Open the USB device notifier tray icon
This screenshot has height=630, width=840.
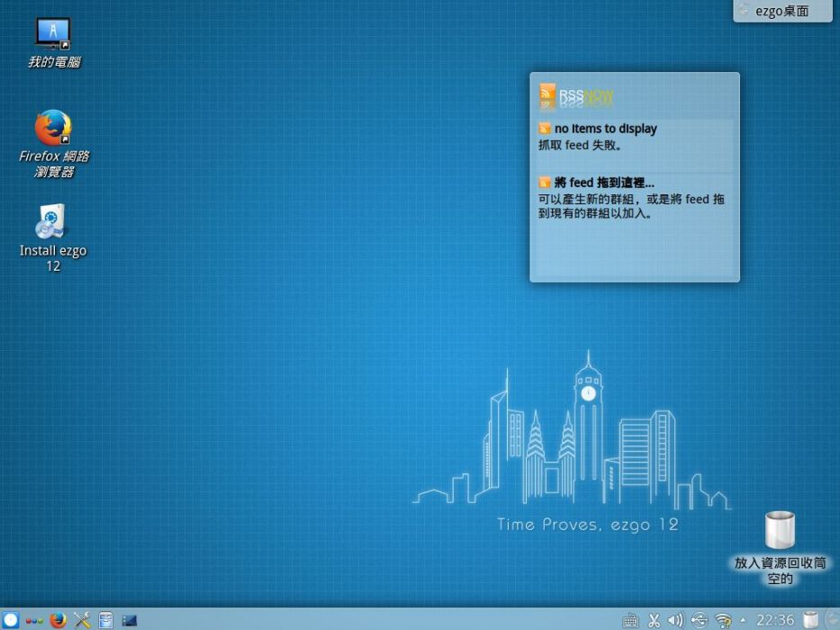pyautogui.click(x=700, y=620)
